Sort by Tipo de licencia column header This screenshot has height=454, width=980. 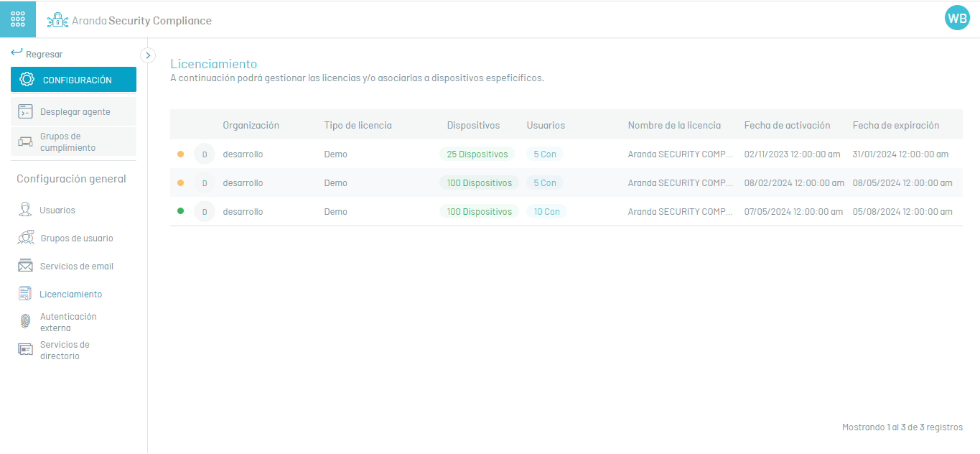358,125
